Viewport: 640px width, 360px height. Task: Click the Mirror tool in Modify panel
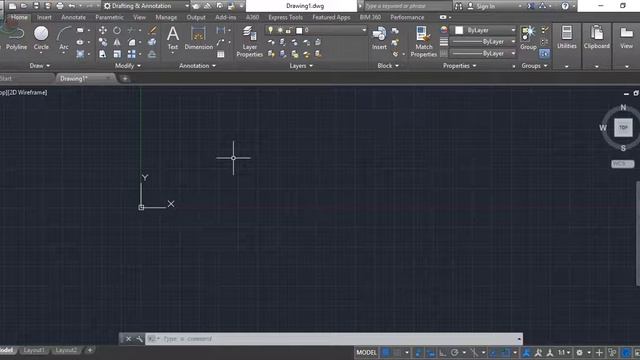tap(117, 42)
